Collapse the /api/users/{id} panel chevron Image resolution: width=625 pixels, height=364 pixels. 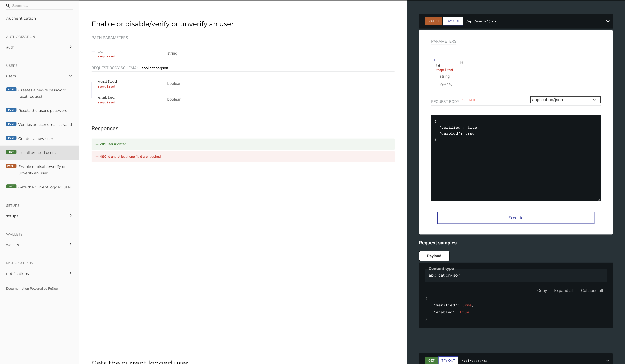pyautogui.click(x=608, y=21)
